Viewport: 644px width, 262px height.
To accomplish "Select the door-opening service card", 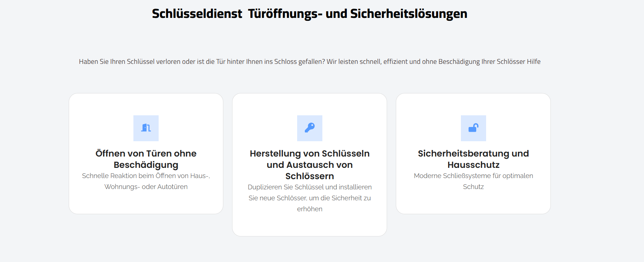I will pos(146,154).
